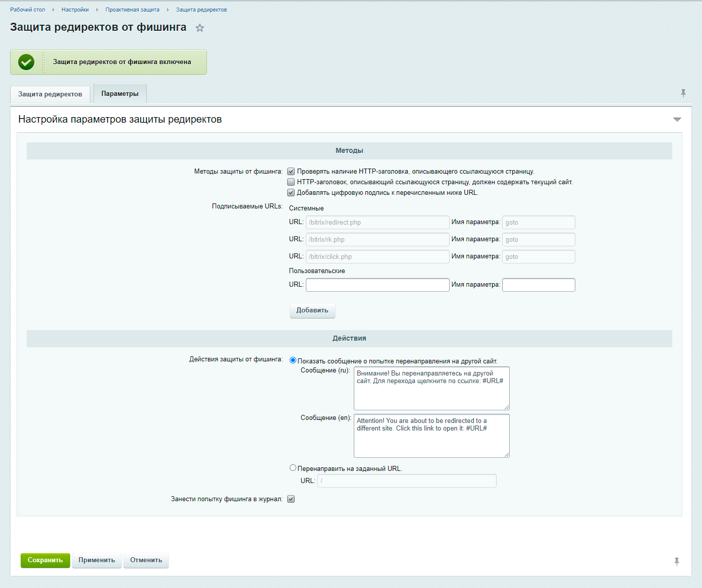Select 'Перенаправить на заданный URL' radio button
The width and height of the screenshot is (702, 588).
point(293,468)
